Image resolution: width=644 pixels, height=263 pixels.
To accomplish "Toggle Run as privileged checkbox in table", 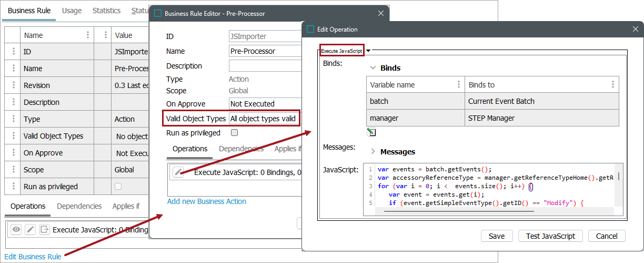I will click(x=118, y=187).
